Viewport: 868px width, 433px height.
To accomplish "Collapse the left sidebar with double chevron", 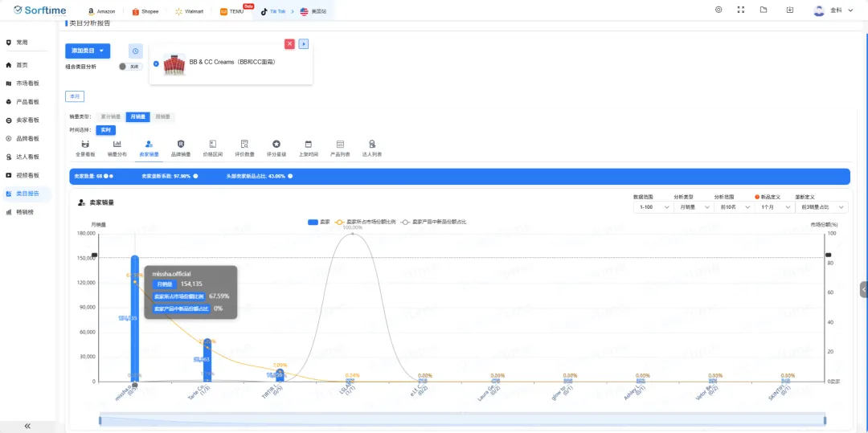I will click(27, 426).
